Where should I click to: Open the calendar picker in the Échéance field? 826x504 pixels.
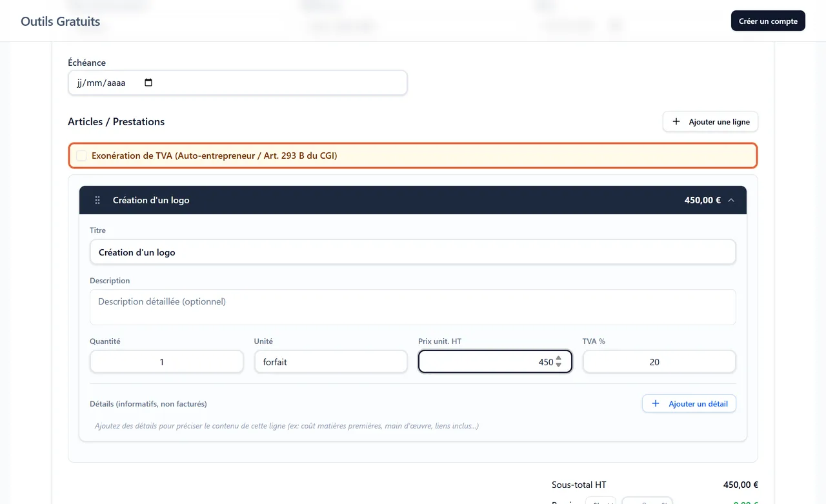coord(148,83)
